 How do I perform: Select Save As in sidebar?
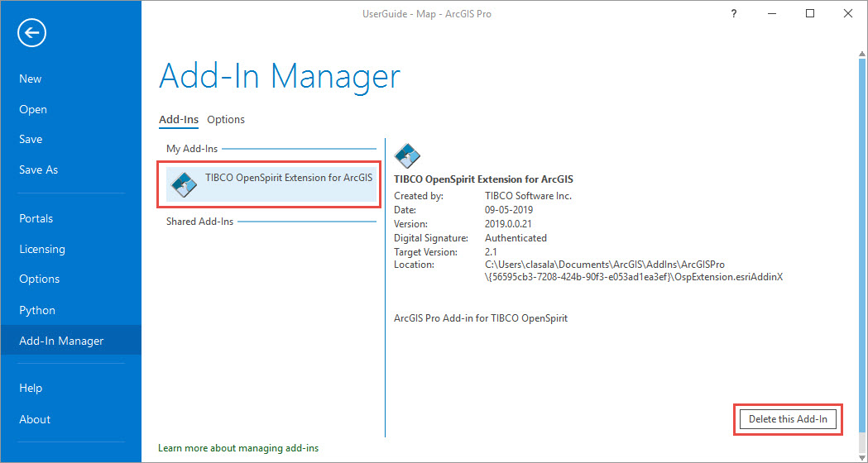point(38,169)
